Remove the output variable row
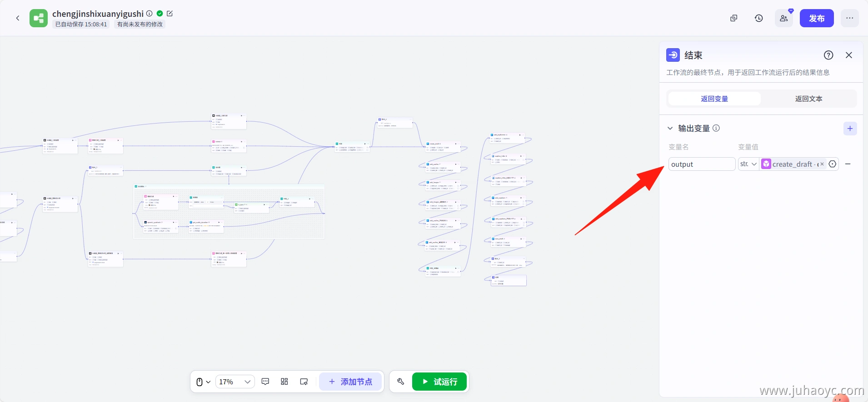The width and height of the screenshot is (868, 402). pos(848,164)
